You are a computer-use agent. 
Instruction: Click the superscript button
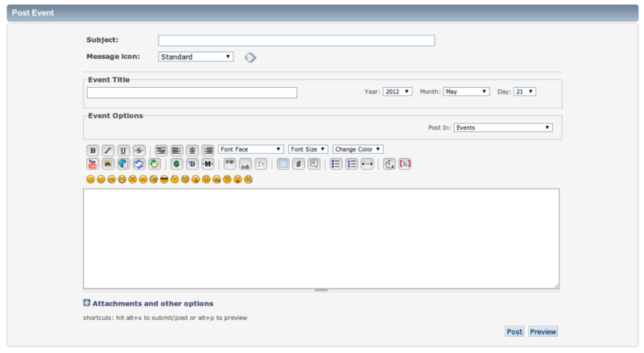pyautogui.click(x=229, y=164)
